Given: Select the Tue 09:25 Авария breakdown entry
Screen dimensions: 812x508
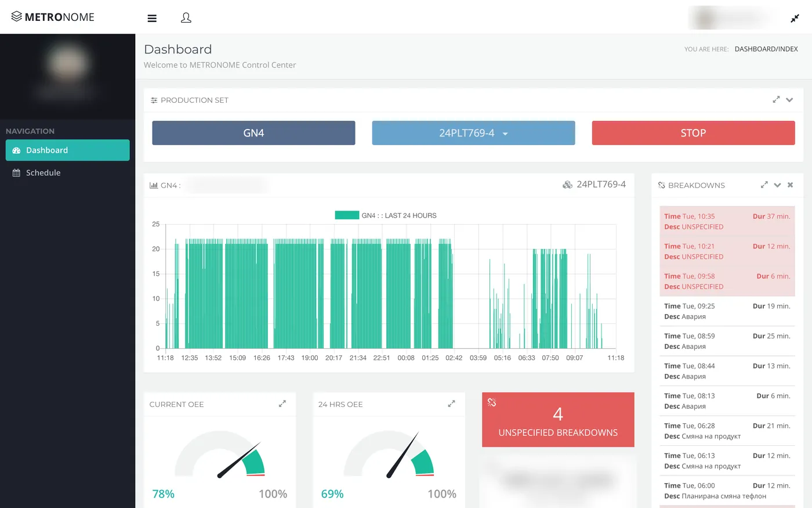Looking at the screenshot, I should coord(727,311).
